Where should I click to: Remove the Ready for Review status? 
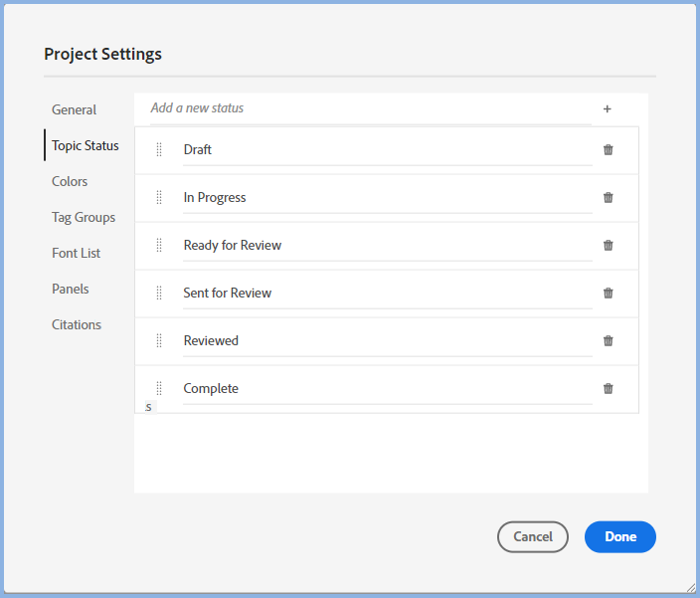point(609,246)
